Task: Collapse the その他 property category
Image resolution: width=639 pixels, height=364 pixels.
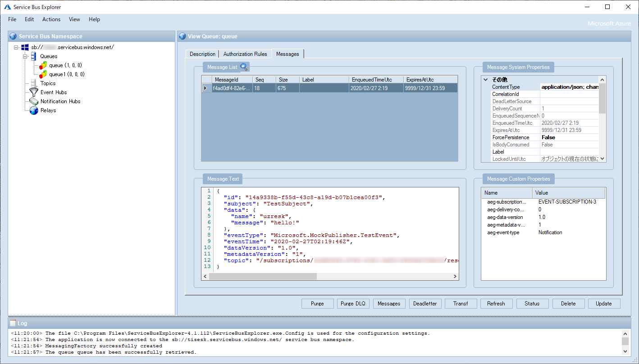Action: coord(485,80)
